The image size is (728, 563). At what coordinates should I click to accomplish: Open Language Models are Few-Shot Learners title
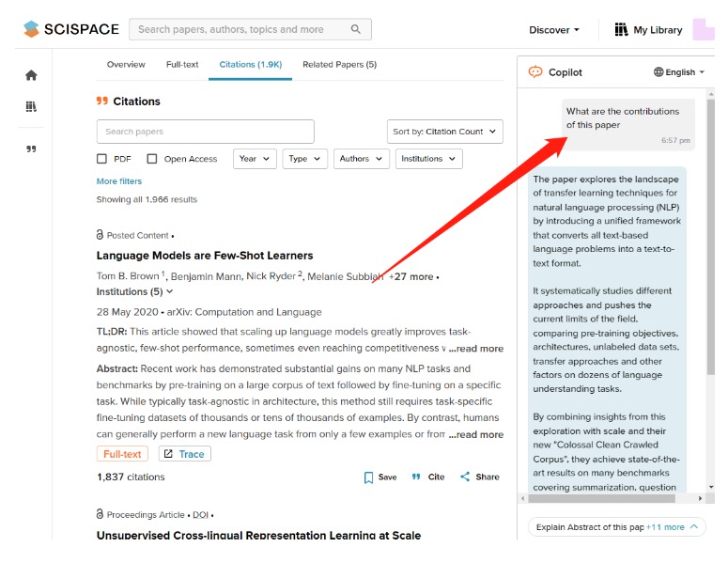(205, 256)
